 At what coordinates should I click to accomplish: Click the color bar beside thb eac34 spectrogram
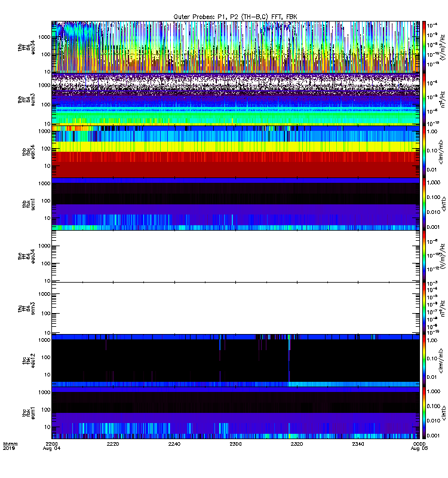pyautogui.click(x=424, y=47)
